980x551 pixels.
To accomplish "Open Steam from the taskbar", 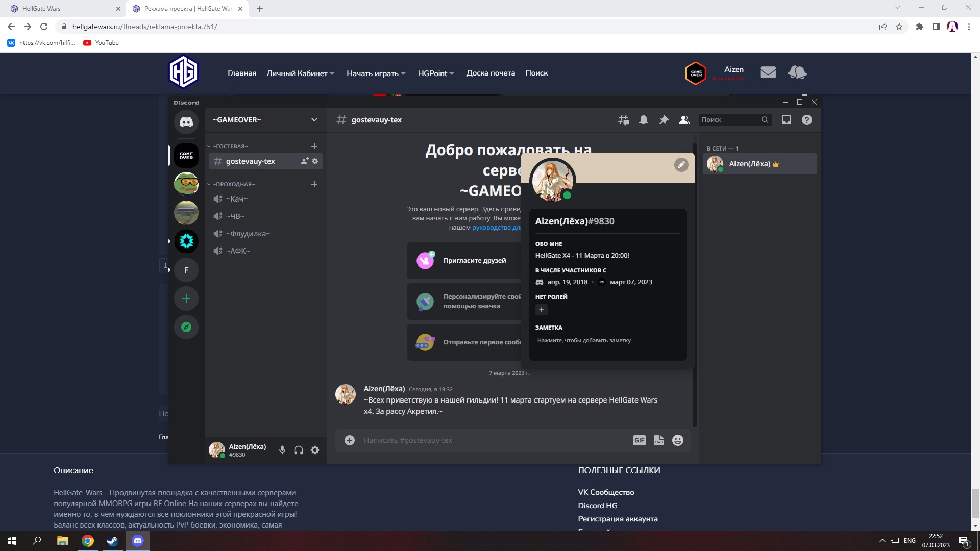I will (112, 541).
